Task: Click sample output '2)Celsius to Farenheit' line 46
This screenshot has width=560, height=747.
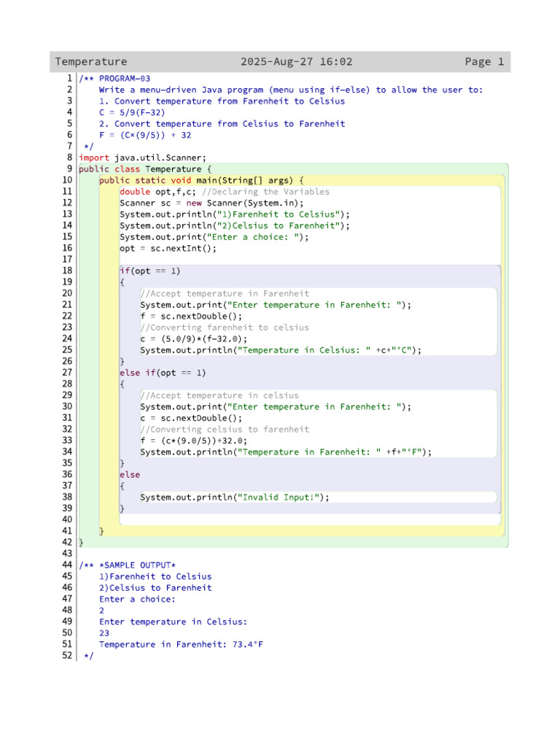Action: click(x=155, y=589)
